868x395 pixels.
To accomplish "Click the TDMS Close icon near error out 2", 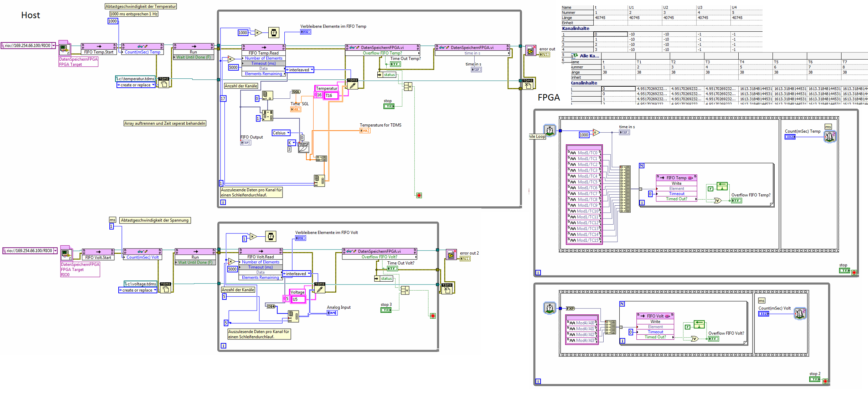I will point(447,289).
